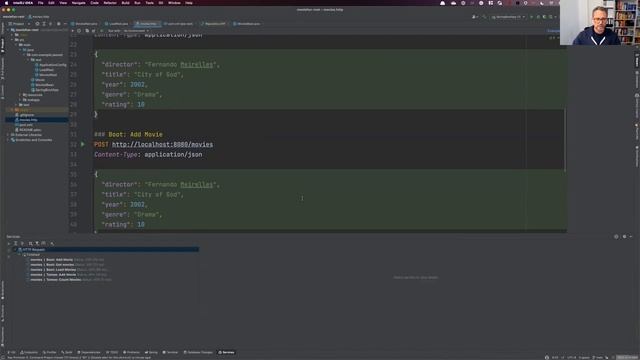Expand Scratches and Consoles node
Screen dimensions: 640x360
[8, 140]
